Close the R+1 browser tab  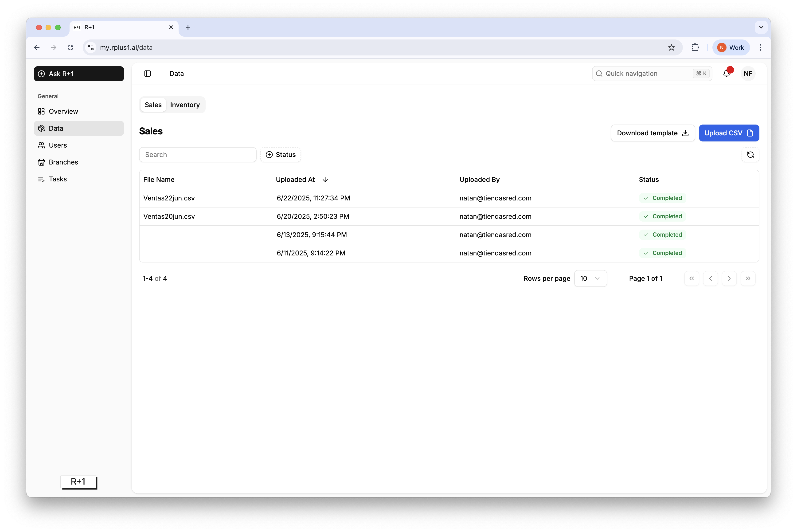(171, 27)
